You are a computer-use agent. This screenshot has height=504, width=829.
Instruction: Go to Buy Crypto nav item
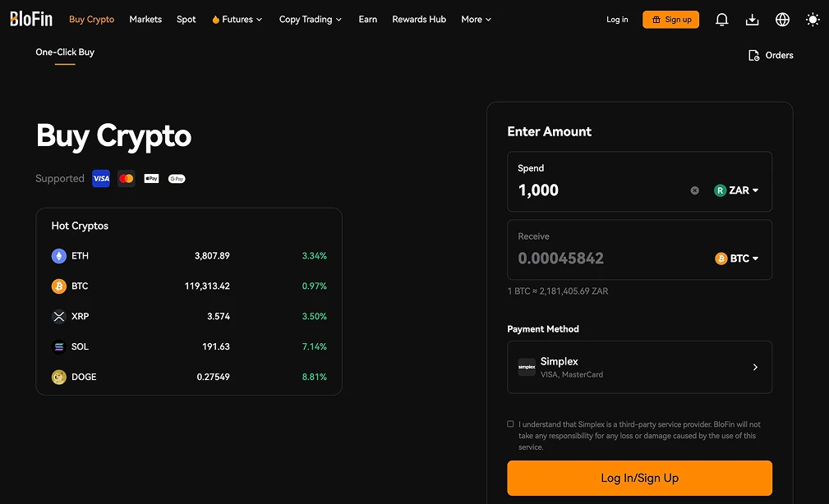pyautogui.click(x=91, y=20)
